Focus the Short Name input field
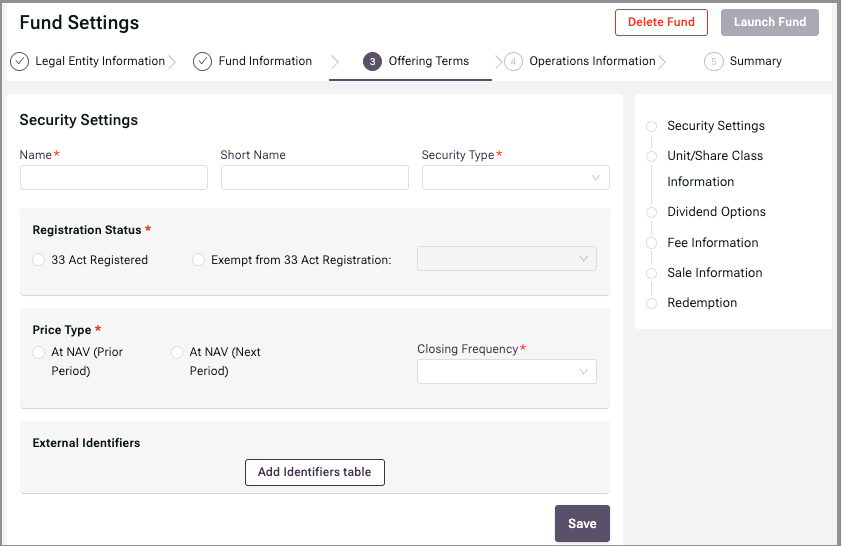842x546 pixels. coord(315,178)
